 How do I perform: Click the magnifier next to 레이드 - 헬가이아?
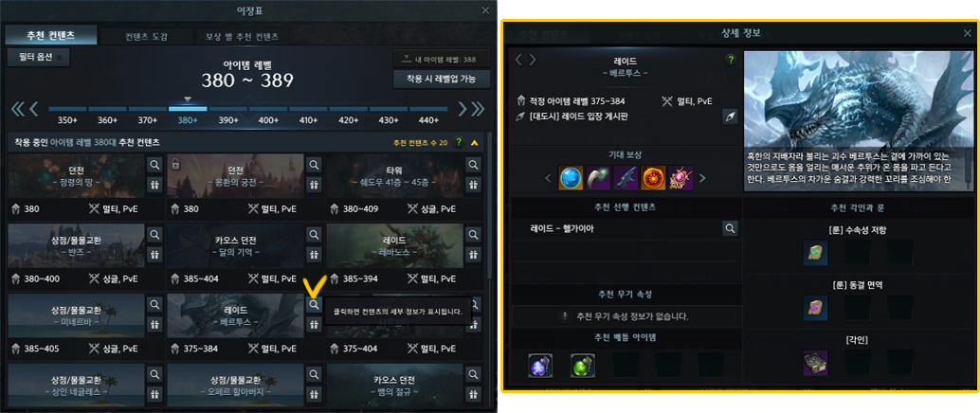[x=730, y=228]
